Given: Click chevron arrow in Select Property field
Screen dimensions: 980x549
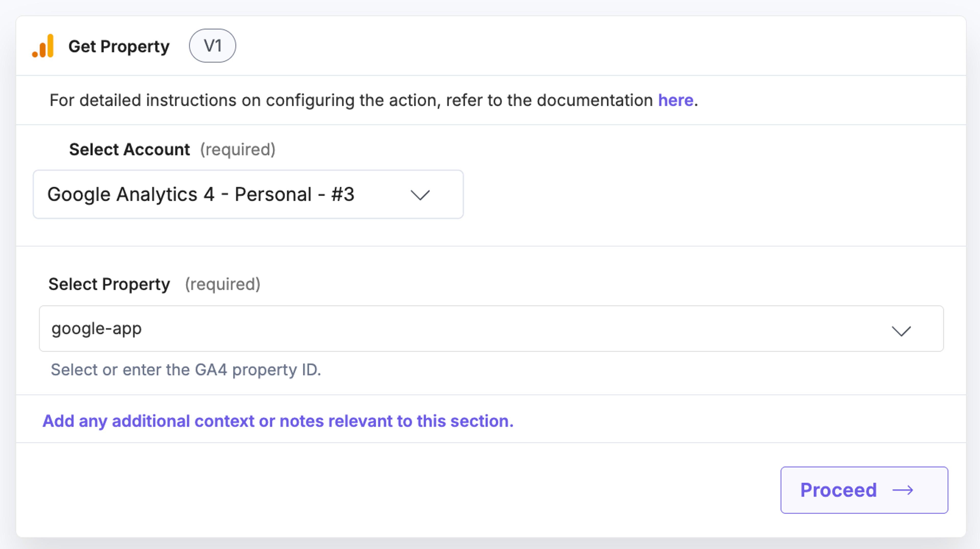Looking at the screenshot, I should 901,331.
